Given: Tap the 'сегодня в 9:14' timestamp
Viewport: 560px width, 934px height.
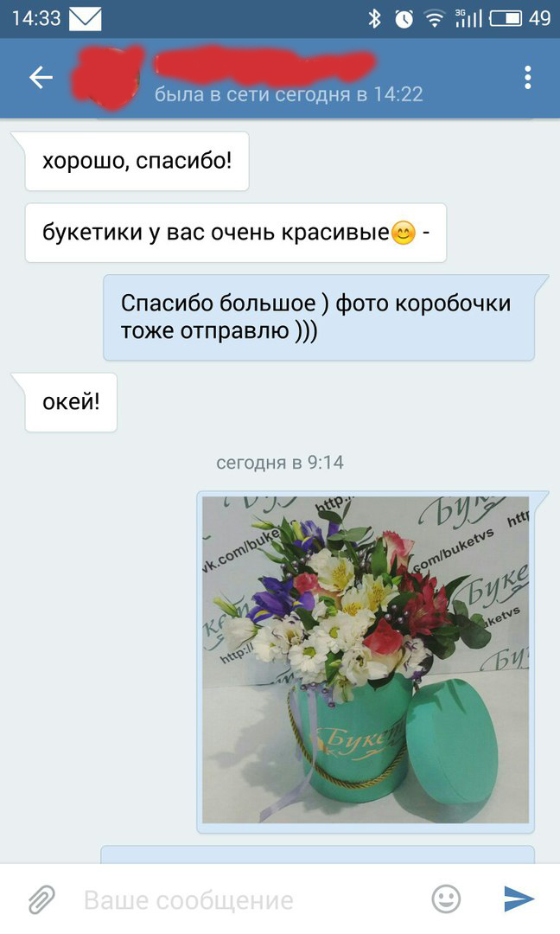Looking at the screenshot, I should [x=280, y=463].
